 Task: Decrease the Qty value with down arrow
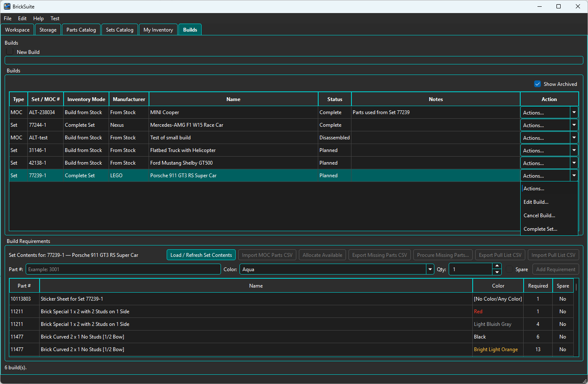(x=497, y=272)
